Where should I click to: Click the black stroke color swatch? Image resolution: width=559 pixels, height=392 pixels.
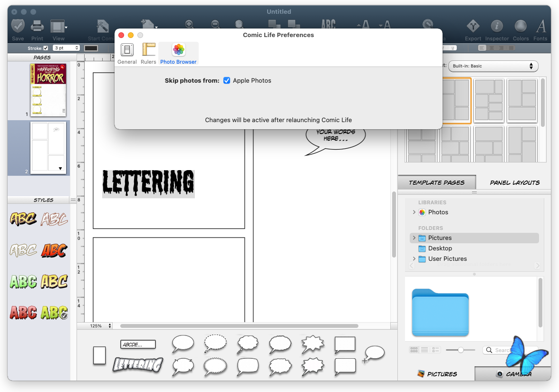(91, 48)
